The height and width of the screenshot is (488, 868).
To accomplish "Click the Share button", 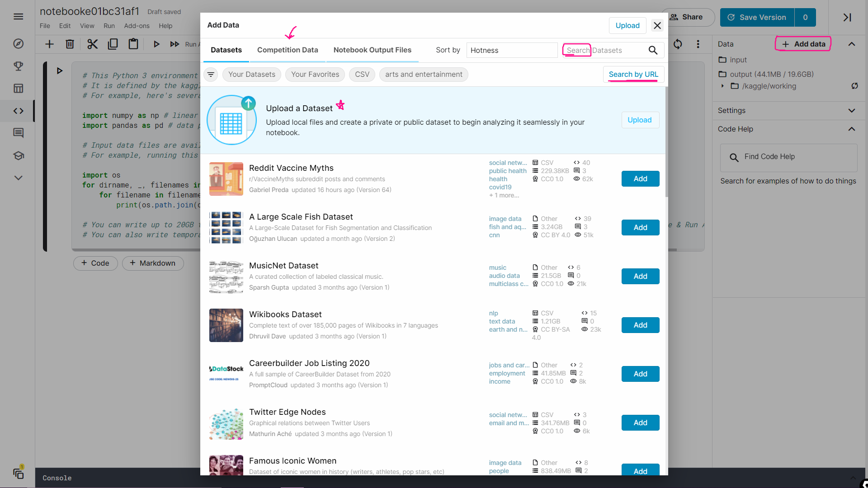I will pos(687,17).
